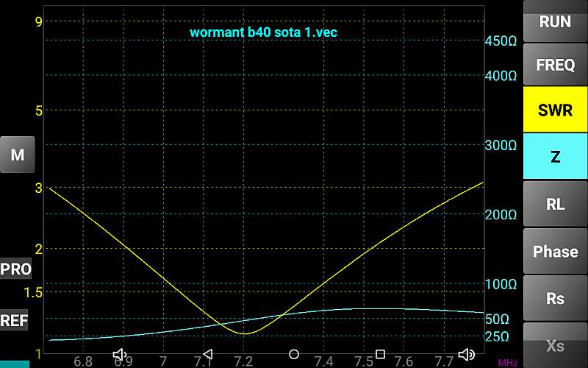Tap the 'wormant b40 sota 1.vec' title
Image resolution: width=588 pixels, height=368 pixels.
point(263,32)
